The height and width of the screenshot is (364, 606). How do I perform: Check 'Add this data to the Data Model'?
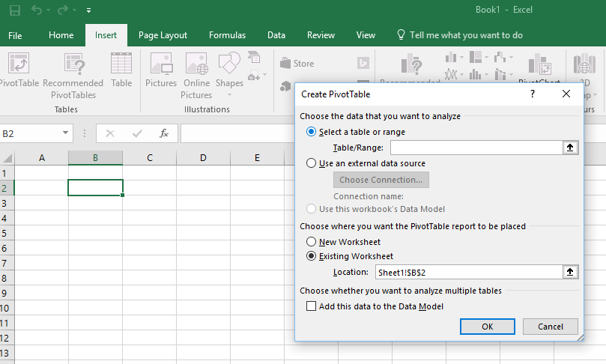tap(312, 306)
